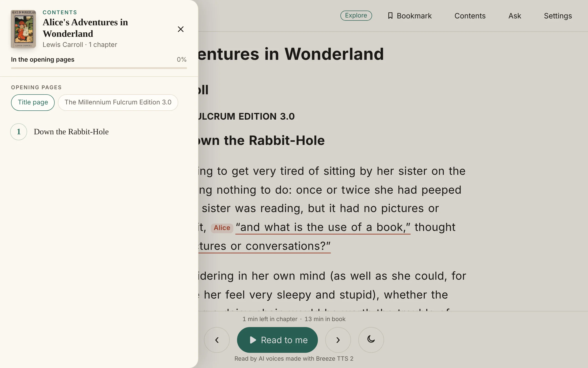Click the Rabbit-Hole heading in reader
588x368 pixels.
(x=261, y=141)
